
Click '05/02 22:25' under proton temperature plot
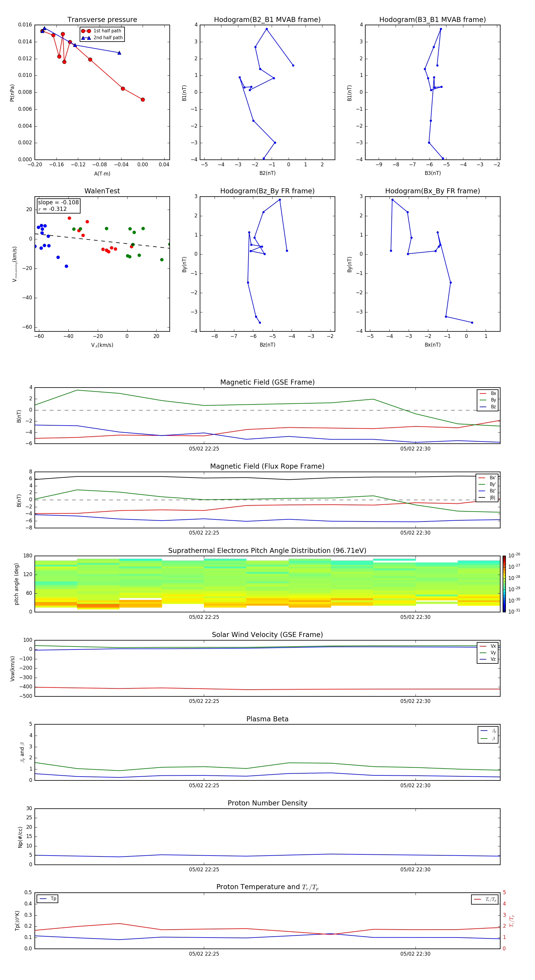[204, 954]
